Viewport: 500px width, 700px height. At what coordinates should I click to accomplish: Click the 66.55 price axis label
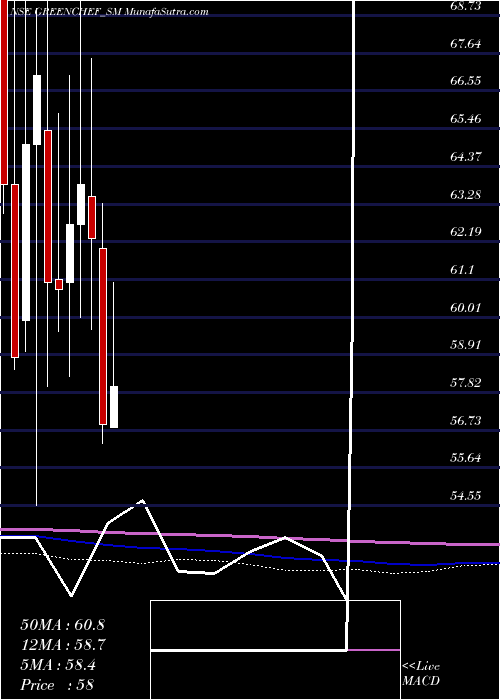coord(466,81)
